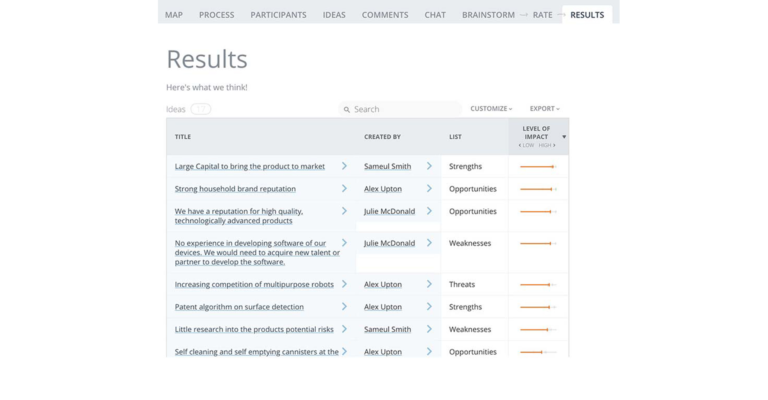Click chevron next to Strong household brand reputation
The width and height of the screenshot is (768, 400).
click(x=344, y=188)
